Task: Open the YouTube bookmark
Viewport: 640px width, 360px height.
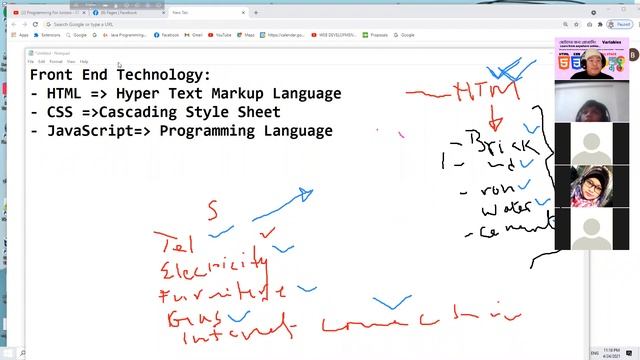Action: [220, 35]
